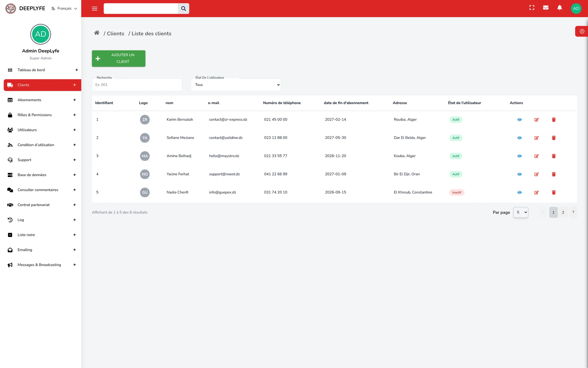Open the messages envelope icon
Screen dimensions: 588x368
546,8
